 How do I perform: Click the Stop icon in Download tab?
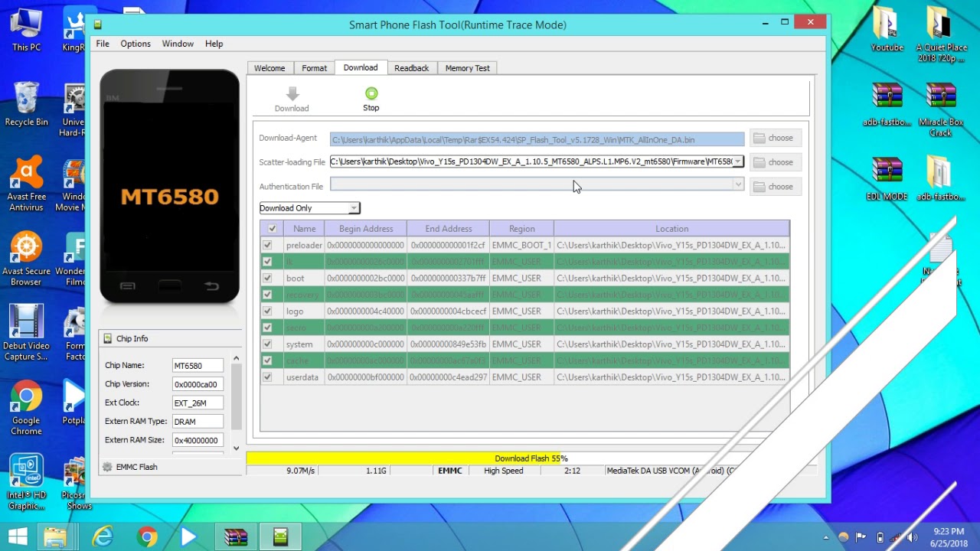coord(371,94)
